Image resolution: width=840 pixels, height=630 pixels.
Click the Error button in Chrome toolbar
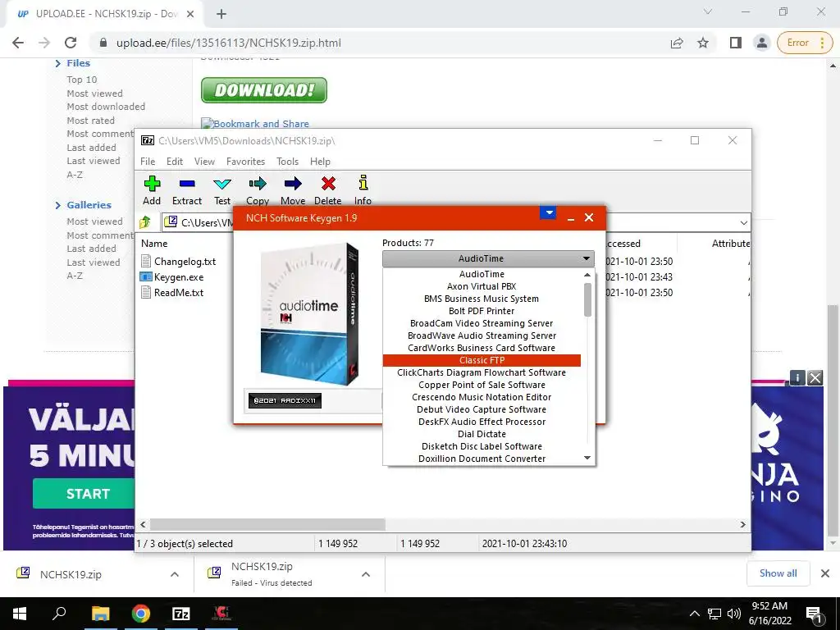click(x=804, y=43)
